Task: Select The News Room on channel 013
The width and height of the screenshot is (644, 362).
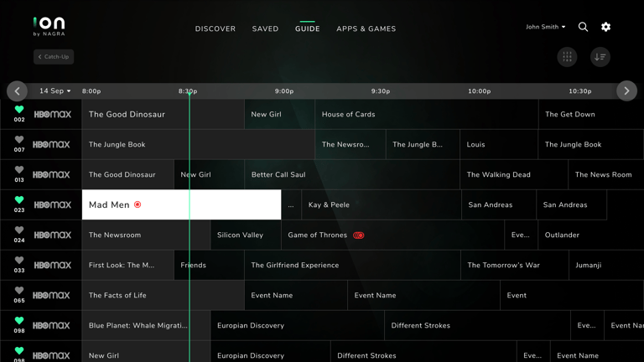Action: pos(606,175)
